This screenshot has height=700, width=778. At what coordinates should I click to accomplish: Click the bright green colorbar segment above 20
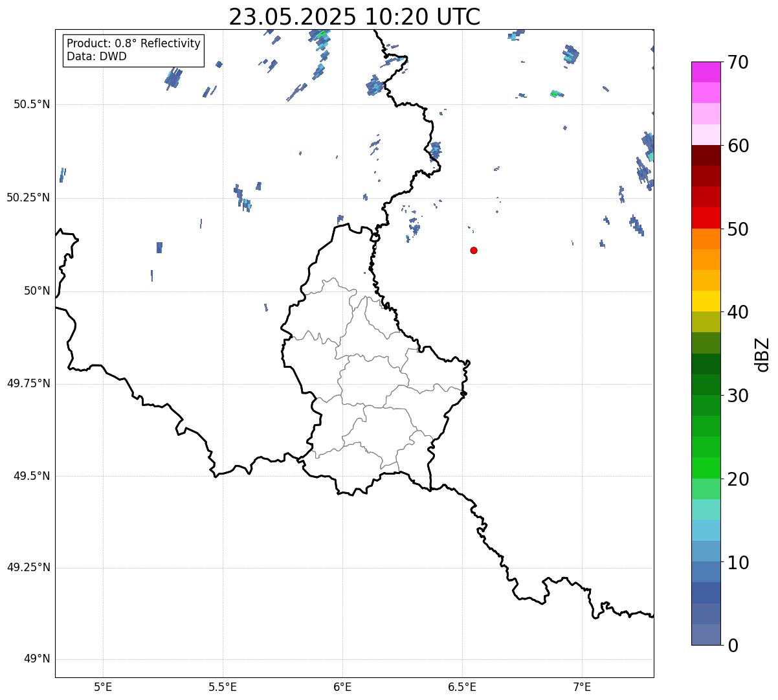[706, 468]
